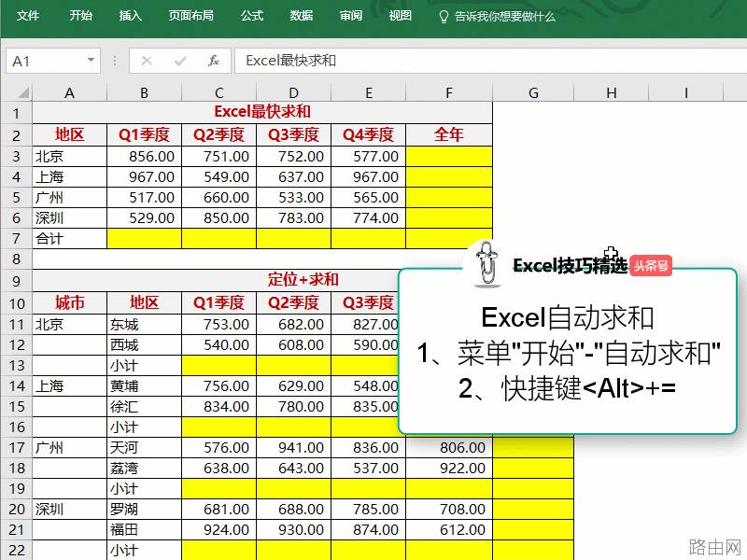
Task: Click the Q1季度 header in row 2
Action: click(145, 134)
